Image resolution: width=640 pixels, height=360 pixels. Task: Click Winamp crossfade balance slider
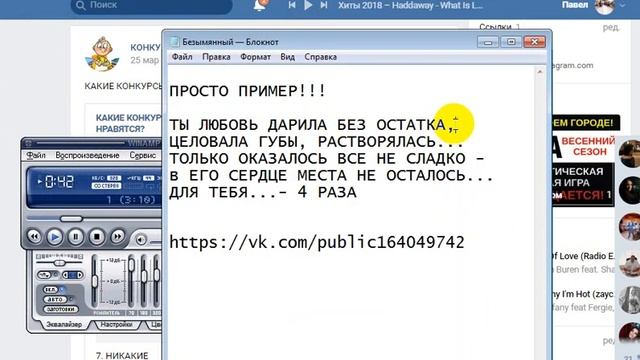(60, 263)
